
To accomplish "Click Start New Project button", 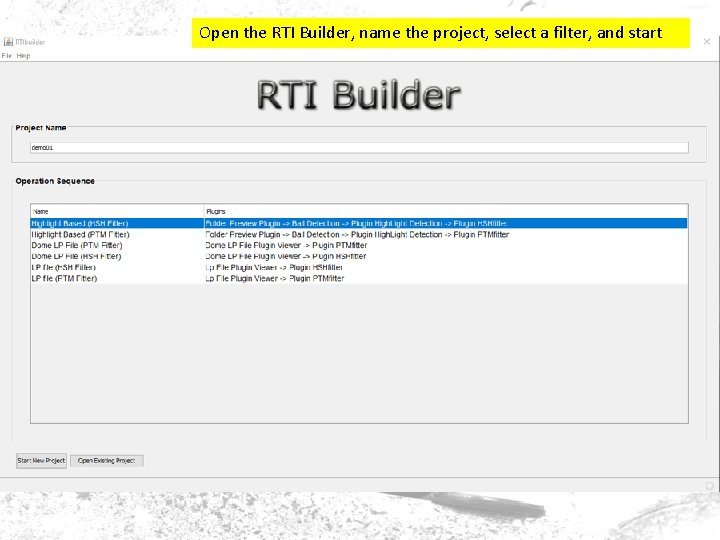I will point(41,461).
